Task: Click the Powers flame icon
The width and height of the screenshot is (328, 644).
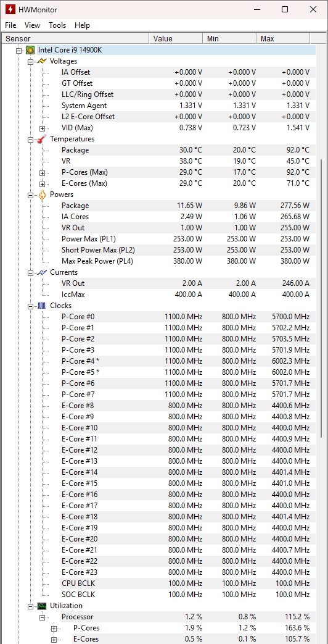Action: [x=42, y=194]
